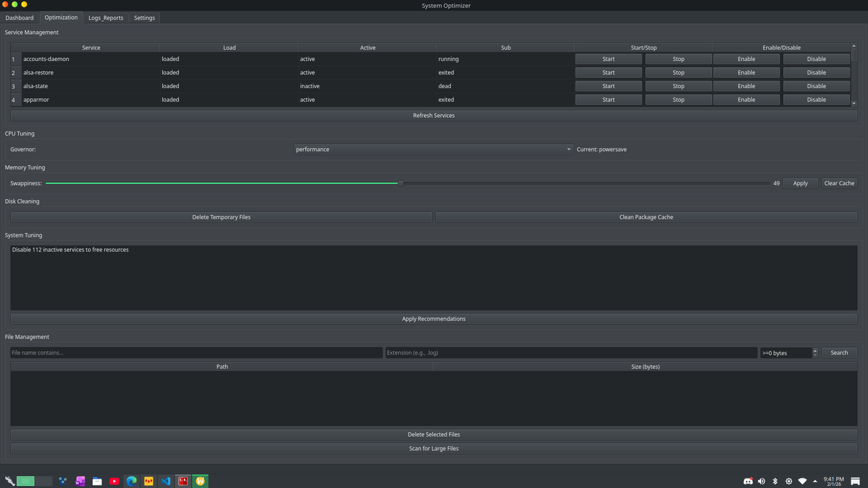This screenshot has width=868, height=488.
Task: Disable the alsa-restore service
Action: point(816,73)
